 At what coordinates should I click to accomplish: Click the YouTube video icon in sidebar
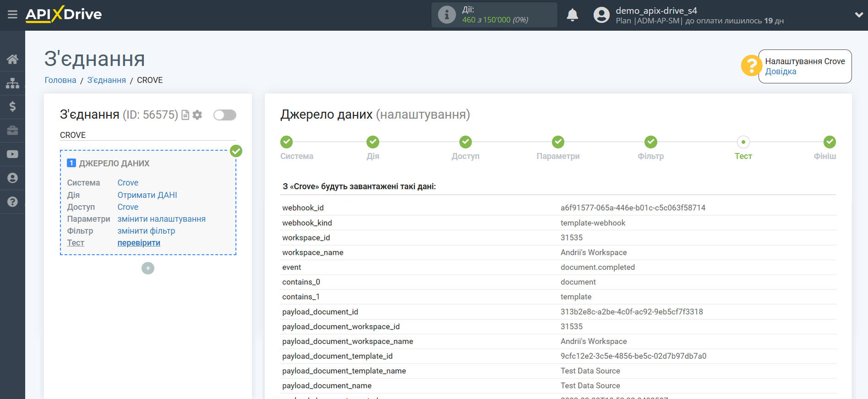[x=12, y=154]
